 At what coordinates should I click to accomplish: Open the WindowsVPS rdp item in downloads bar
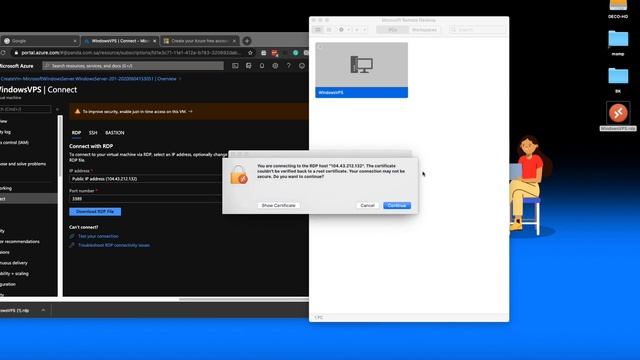[x=15, y=310]
